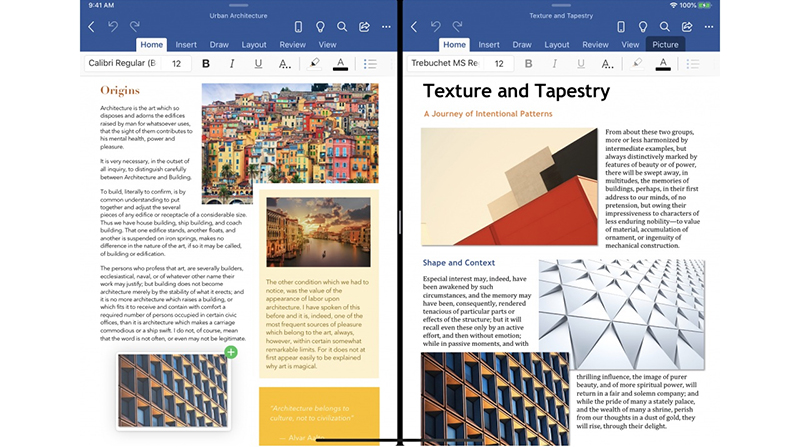This screenshot has height=447, width=800.
Task: Open the three-dot more menu in Urban Architecture
Action: [387, 27]
